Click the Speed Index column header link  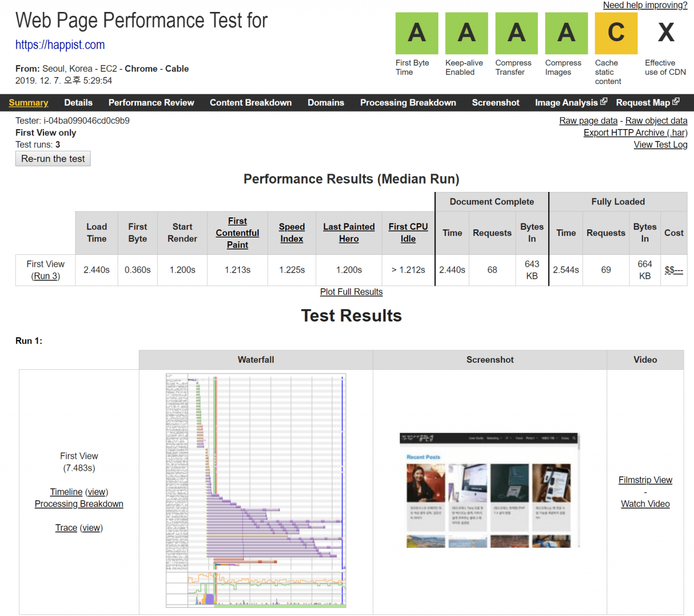click(x=292, y=233)
